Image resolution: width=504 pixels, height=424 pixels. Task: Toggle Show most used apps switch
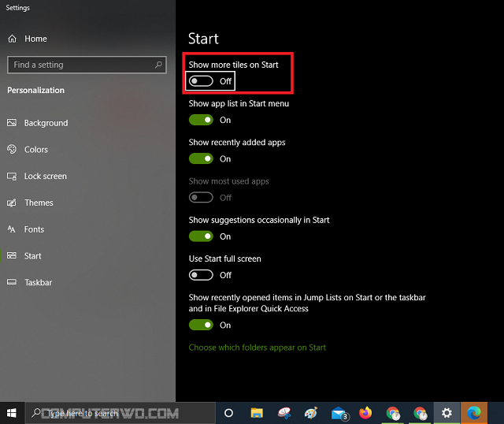201,198
